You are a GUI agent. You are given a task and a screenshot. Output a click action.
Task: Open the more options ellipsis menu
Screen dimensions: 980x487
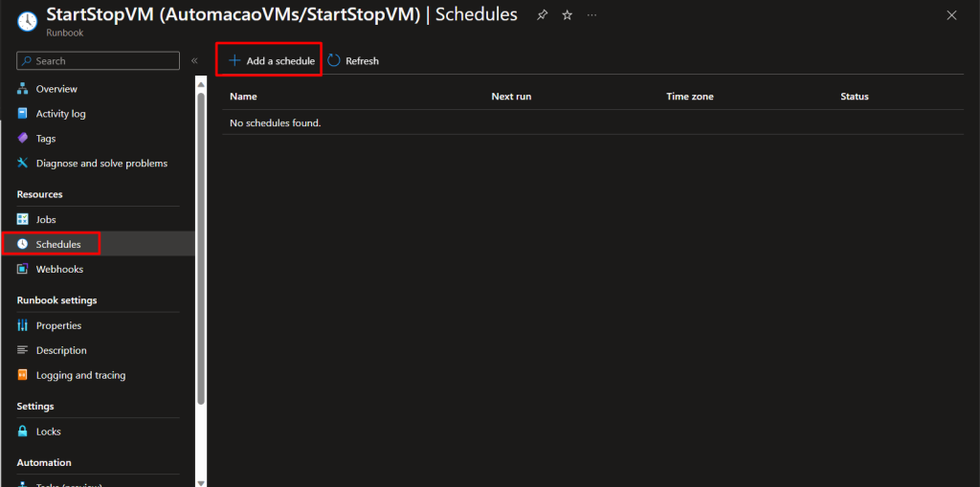pyautogui.click(x=591, y=15)
